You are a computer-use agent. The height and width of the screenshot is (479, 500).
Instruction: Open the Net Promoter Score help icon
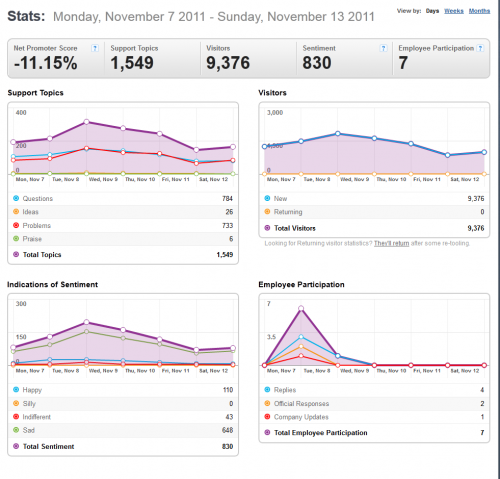coord(95,48)
